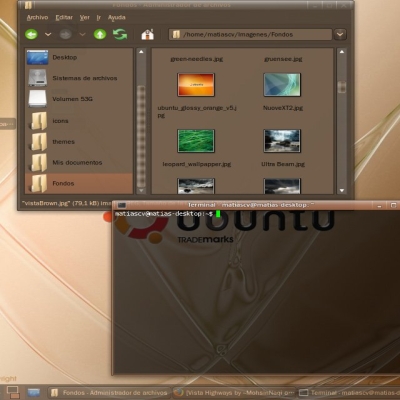Open the themes folder shortcut

coord(79,142)
